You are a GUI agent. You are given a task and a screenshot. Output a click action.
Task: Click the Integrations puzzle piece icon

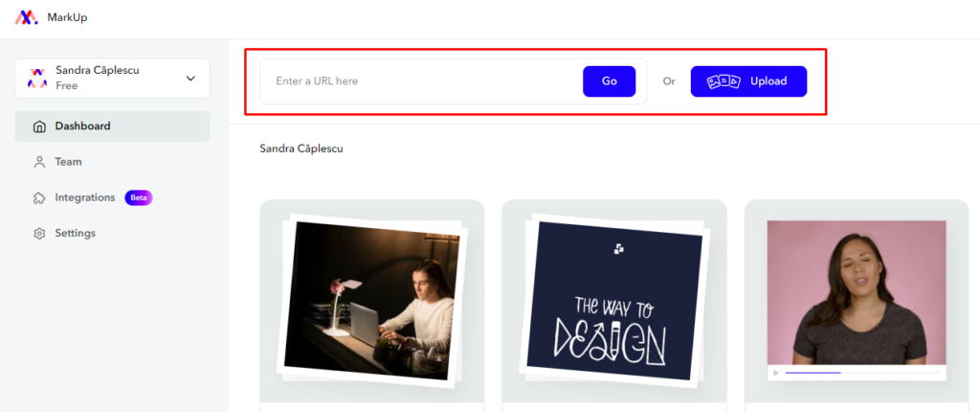39,198
